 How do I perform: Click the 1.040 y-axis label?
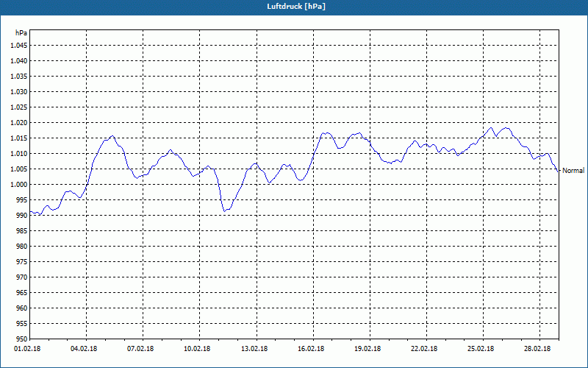pos(19,61)
